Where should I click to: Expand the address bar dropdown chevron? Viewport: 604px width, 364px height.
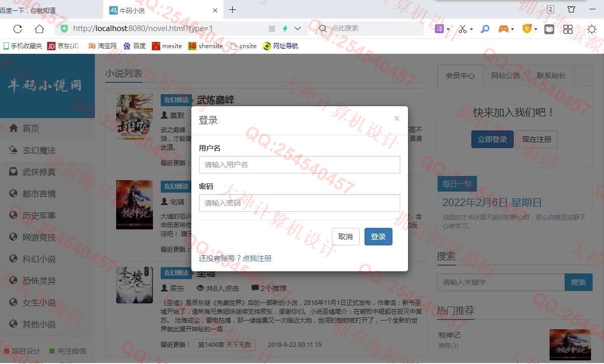tap(298, 28)
